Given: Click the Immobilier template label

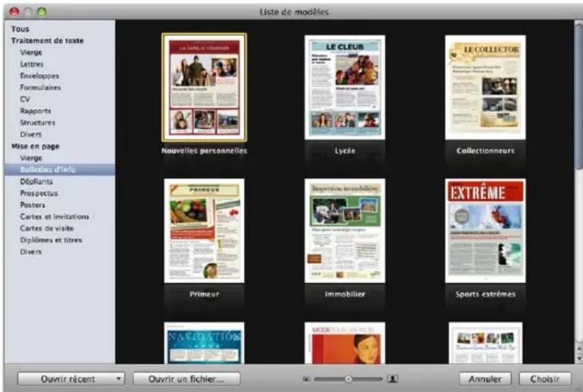Looking at the screenshot, I should [x=345, y=294].
